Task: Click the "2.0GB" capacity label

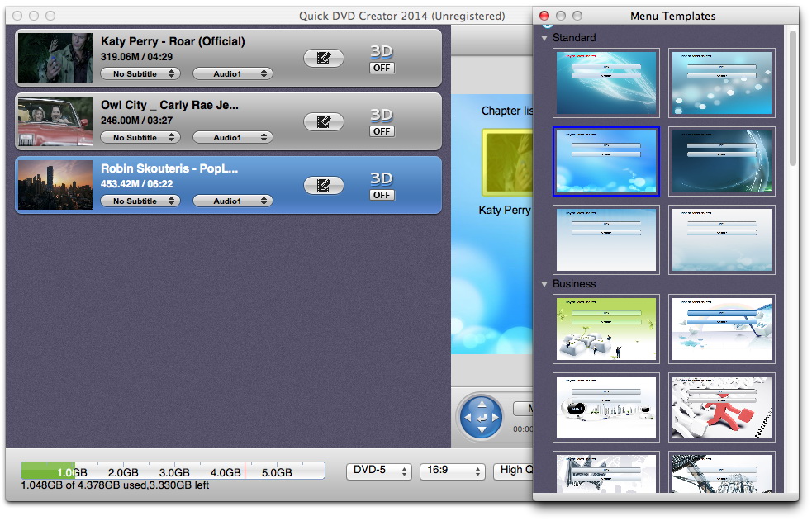Action: [x=123, y=473]
